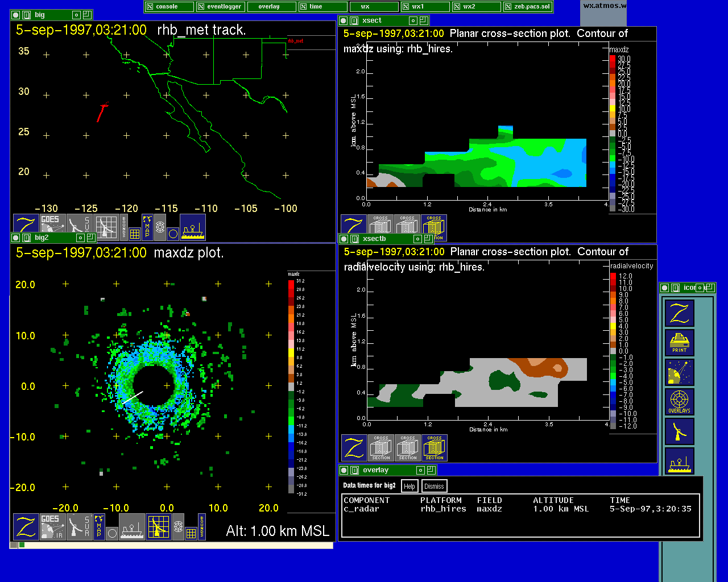The height and width of the screenshot is (582, 728).
Task: Select the radar grid icon in big2 toolbar
Action: pyautogui.click(x=159, y=527)
